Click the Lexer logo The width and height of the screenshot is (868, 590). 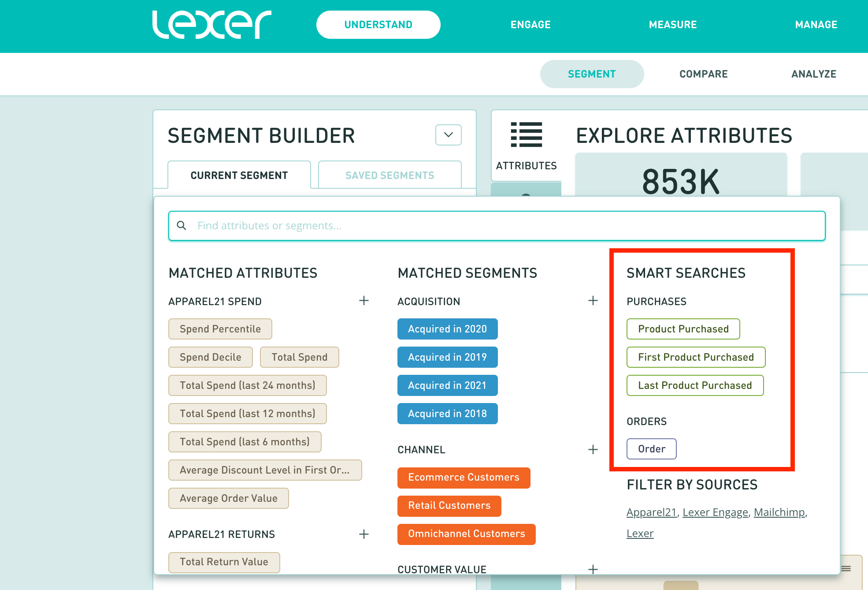pos(211,25)
